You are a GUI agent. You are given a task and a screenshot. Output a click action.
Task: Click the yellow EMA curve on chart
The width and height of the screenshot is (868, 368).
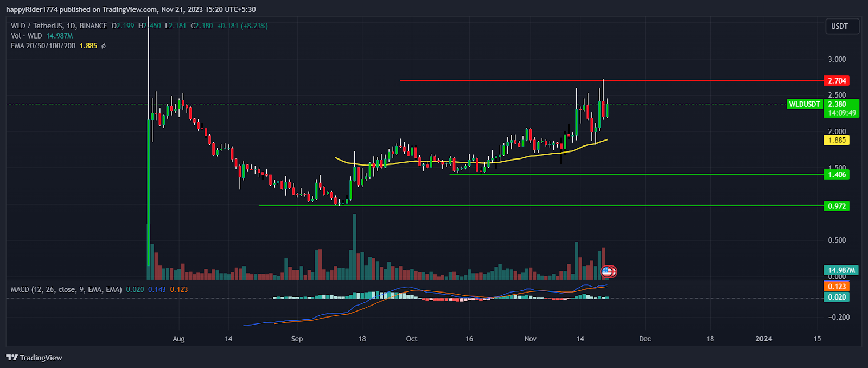(471, 162)
